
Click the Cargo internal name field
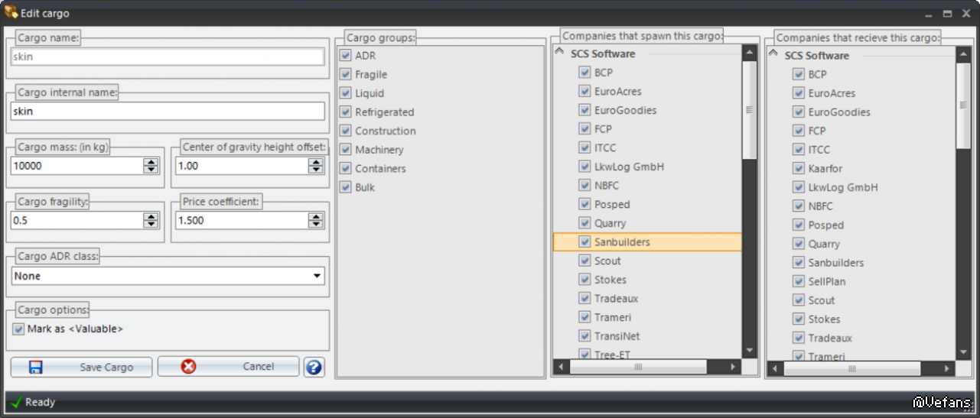[168, 111]
